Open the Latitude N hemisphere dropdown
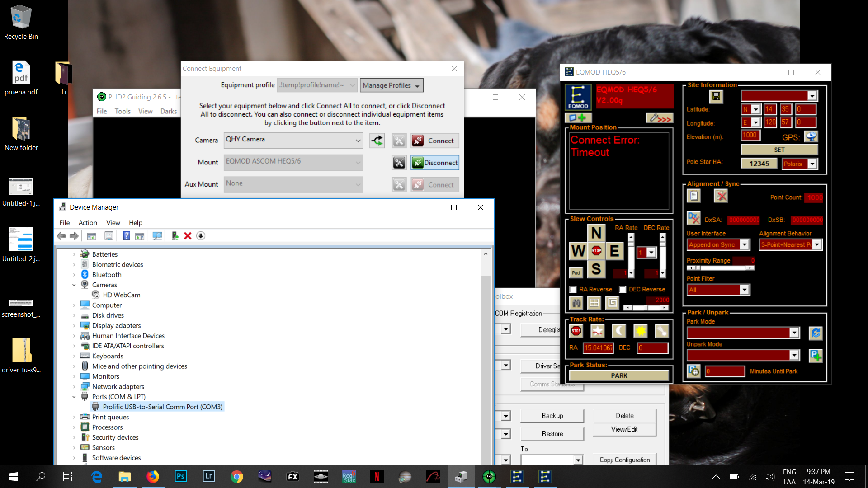Viewport: 868px width, 488px height. [x=756, y=109]
